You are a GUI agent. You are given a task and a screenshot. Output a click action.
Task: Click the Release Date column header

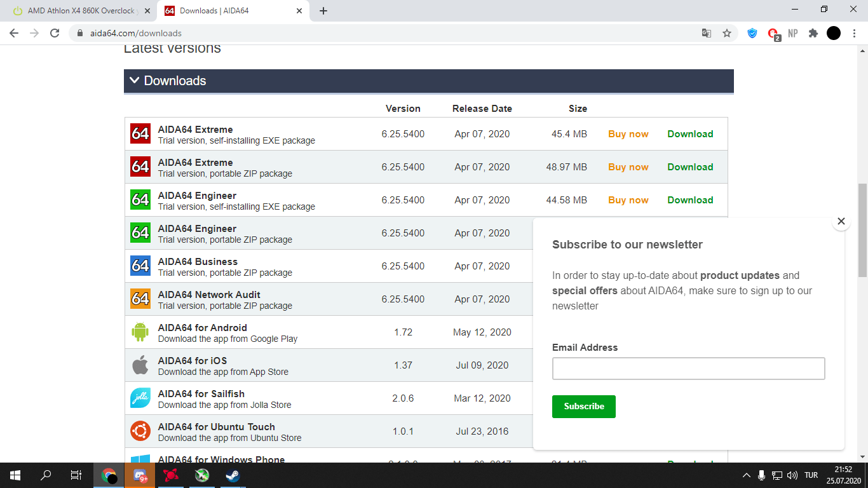tap(482, 109)
